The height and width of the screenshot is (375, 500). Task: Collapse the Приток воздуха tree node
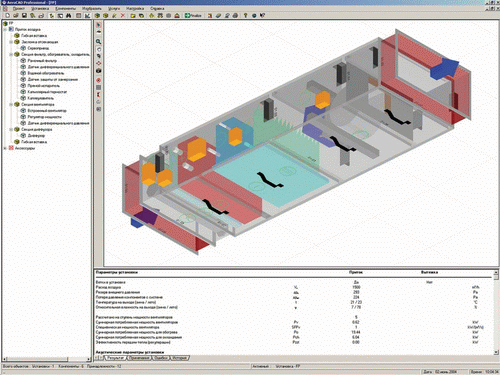click(x=5, y=29)
